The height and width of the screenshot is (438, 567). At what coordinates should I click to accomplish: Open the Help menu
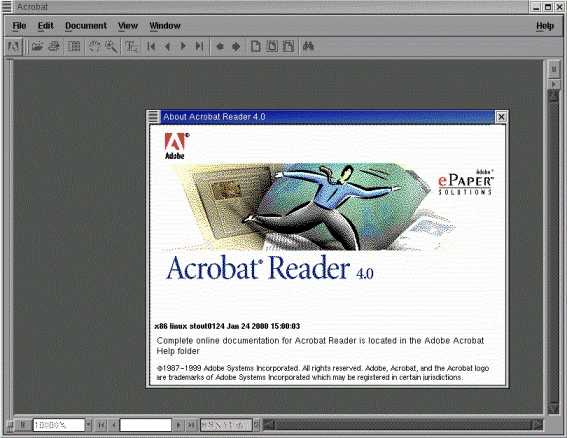click(x=545, y=26)
